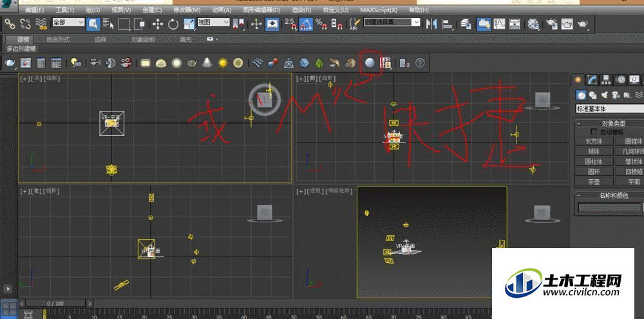This screenshot has width=644, height=319.
Task: Toggle the Ribbon display button
Action: point(484,24)
